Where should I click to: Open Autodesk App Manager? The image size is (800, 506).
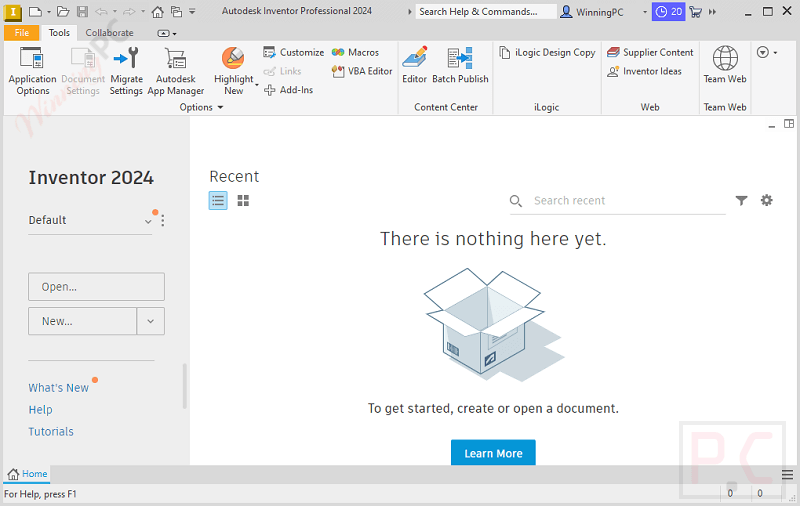(x=176, y=71)
